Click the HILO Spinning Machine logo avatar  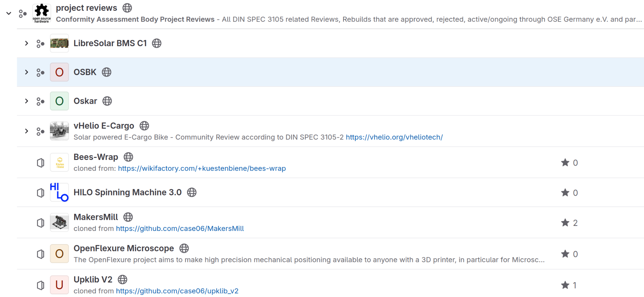click(x=59, y=192)
